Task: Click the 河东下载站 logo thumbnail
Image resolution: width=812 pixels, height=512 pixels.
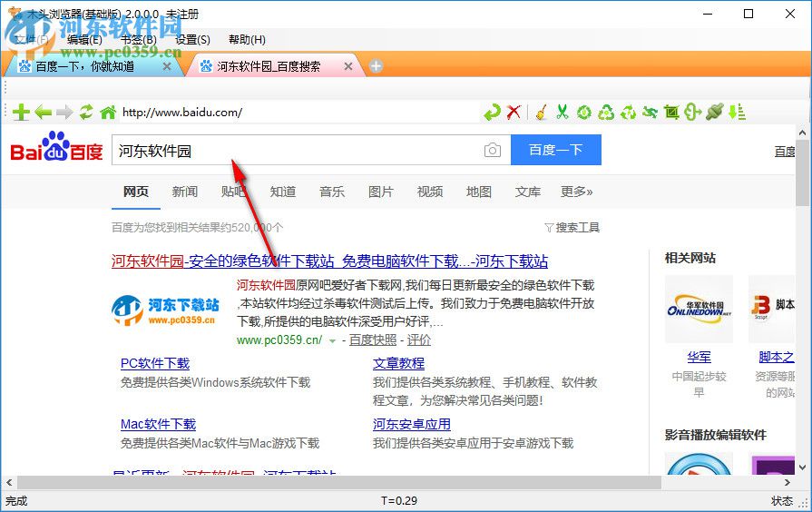Action: pos(165,310)
